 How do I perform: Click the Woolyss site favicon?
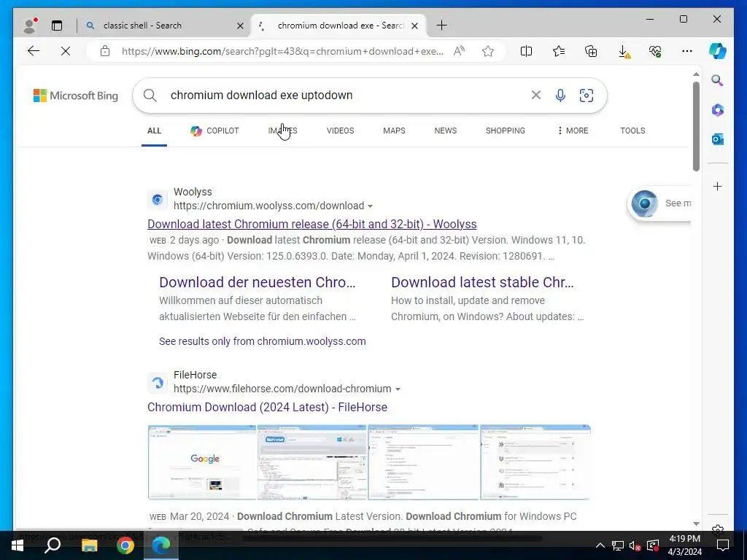pyautogui.click(x=158, y=200)
